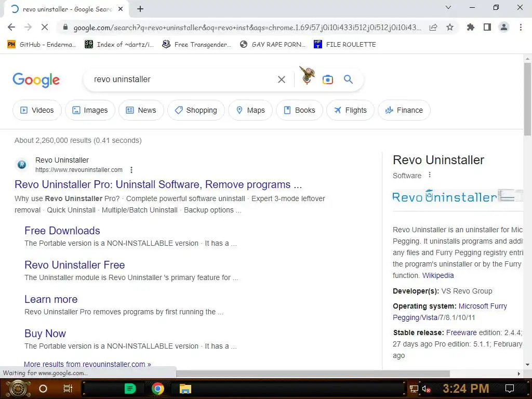Open the notification center icon
The height and width of the screenshot is (399, 532).
[x=510, y=389]
